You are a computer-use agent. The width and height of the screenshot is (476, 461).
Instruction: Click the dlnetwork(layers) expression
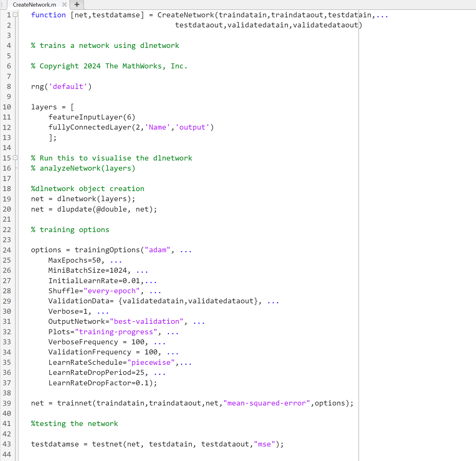(96, 199)
